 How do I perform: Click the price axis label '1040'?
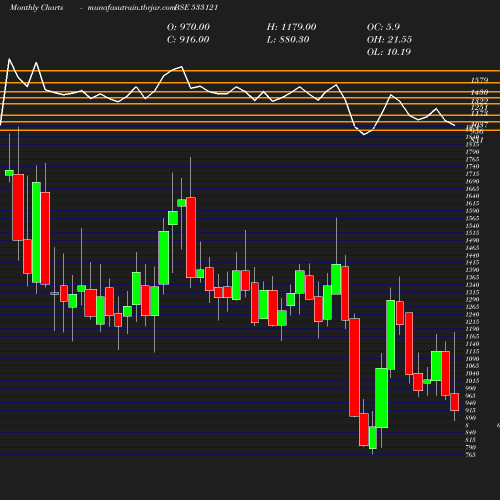pyautogui.click(x=472, y=373)
